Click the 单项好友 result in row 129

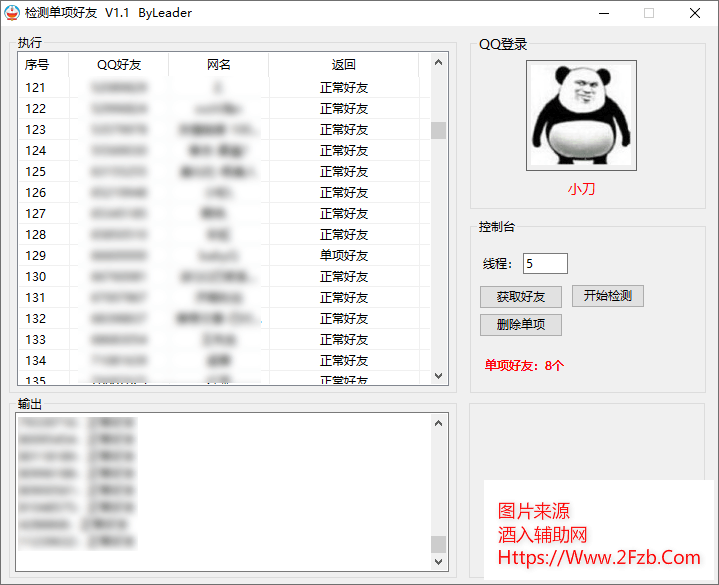[x=344, y=256]
